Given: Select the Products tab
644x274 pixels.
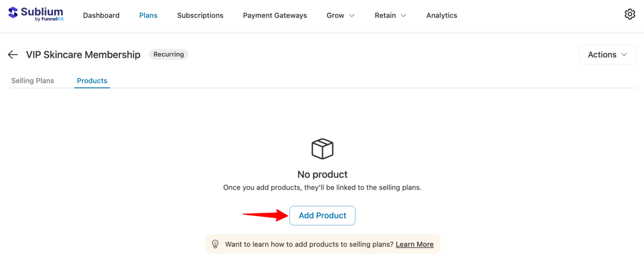Looking at the screenshot, I should (92, 81).
